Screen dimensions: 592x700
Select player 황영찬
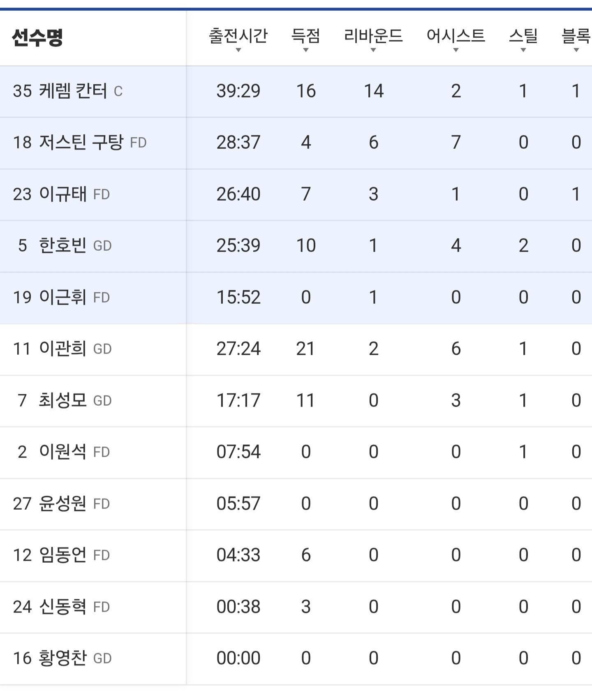pos(62,658)
